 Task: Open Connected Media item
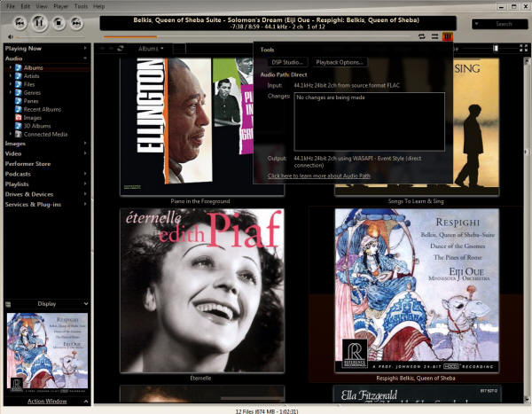tap(45, 135)
